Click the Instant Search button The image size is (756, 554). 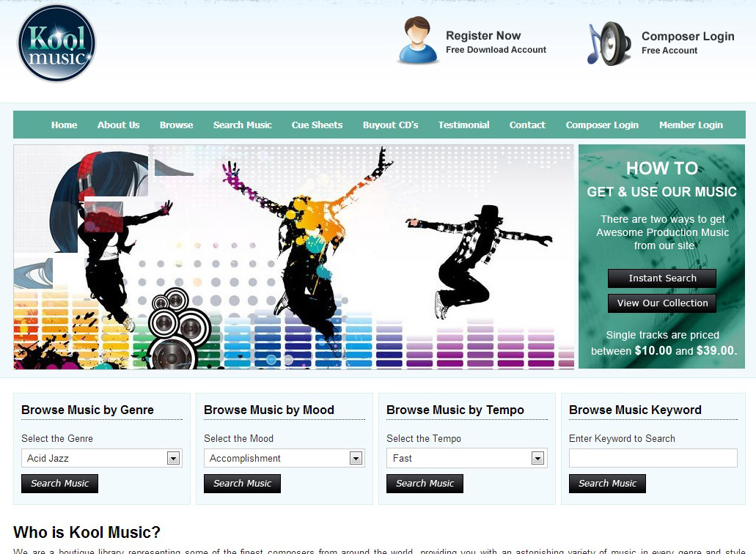pos(662,278)
